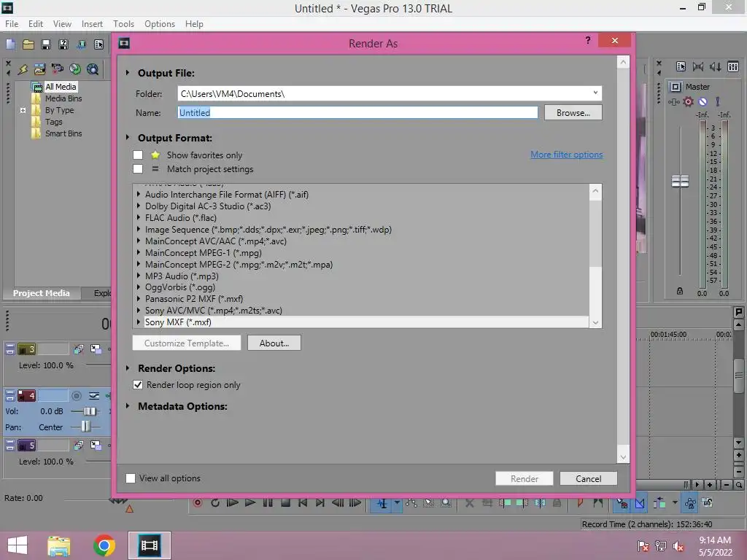
Task: Click the About... button
Action: [274, 343]
